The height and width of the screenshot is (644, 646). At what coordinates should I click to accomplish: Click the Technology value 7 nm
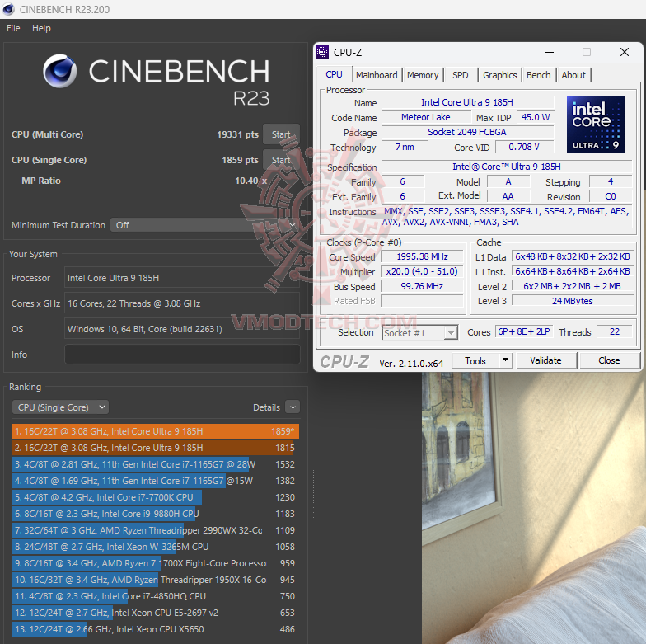click(x=405, y=147)
